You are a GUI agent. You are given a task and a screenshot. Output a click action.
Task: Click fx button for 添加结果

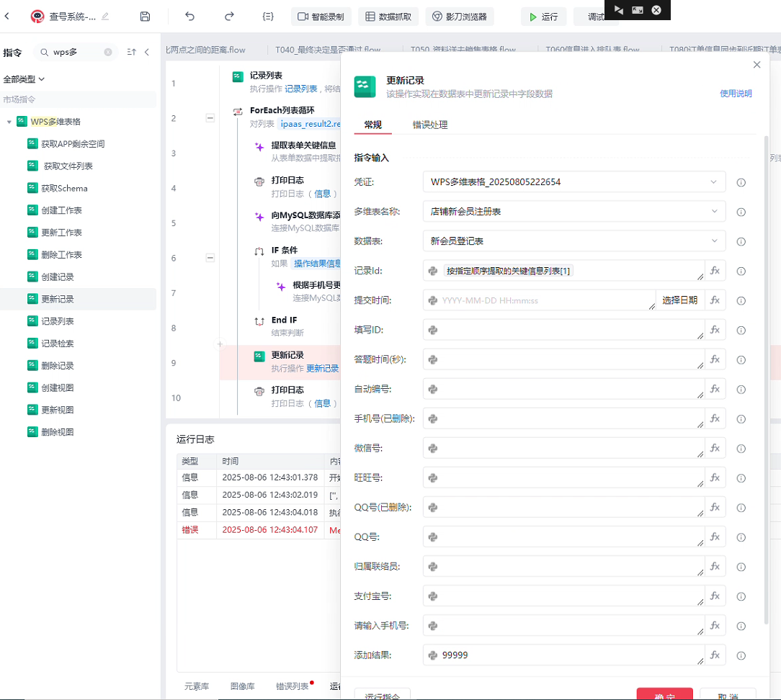pos(715,655)
